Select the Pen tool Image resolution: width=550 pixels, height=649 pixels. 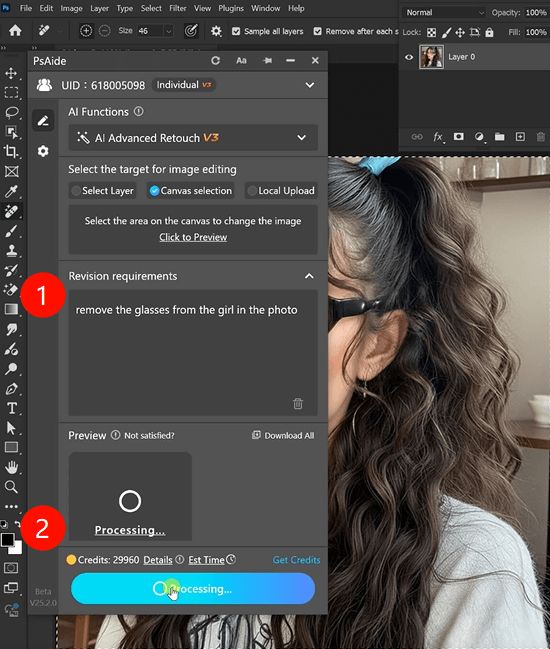[11, 389]
